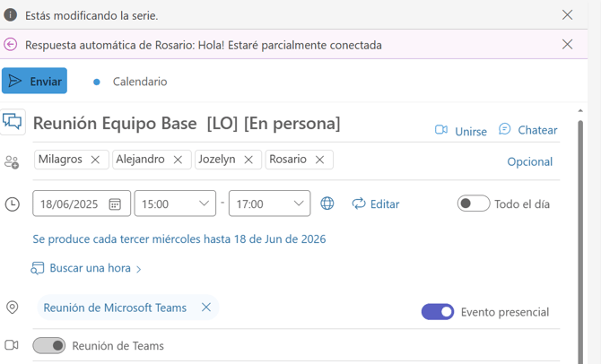The height and width of the screenshot is (364, 601).
Task: Click Opcional to add optional attendees
Action: coord(529,161)
